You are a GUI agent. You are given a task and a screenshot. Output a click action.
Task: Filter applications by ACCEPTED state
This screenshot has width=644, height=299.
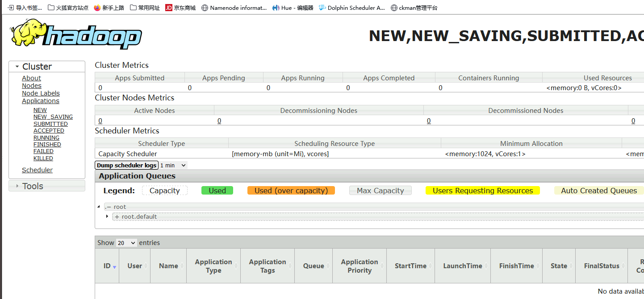tap(49, 131)
